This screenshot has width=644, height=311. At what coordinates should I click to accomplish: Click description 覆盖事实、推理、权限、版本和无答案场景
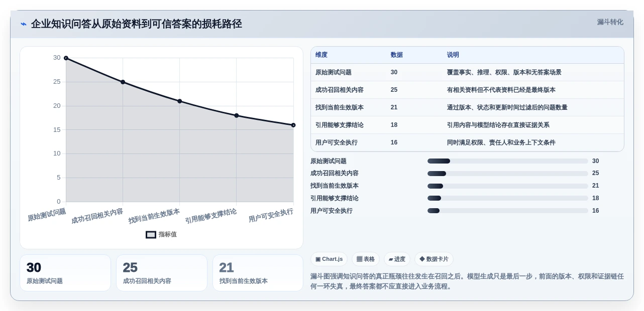point(504,72)
